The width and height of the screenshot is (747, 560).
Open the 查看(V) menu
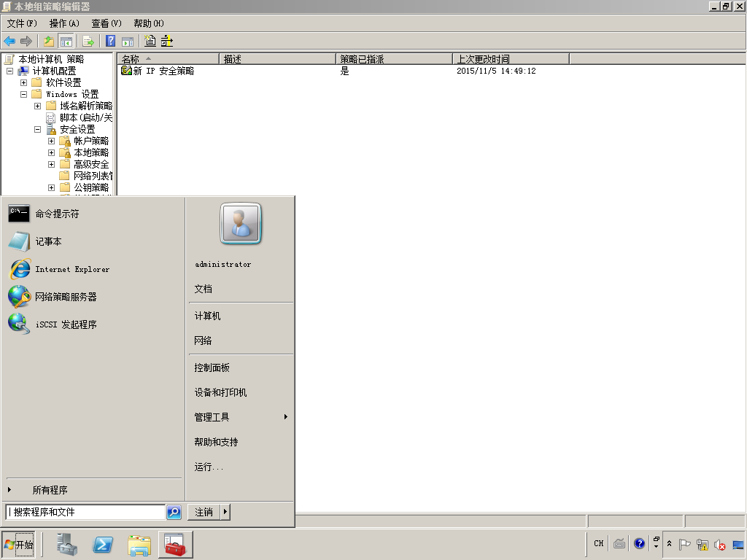pos(107,23)
